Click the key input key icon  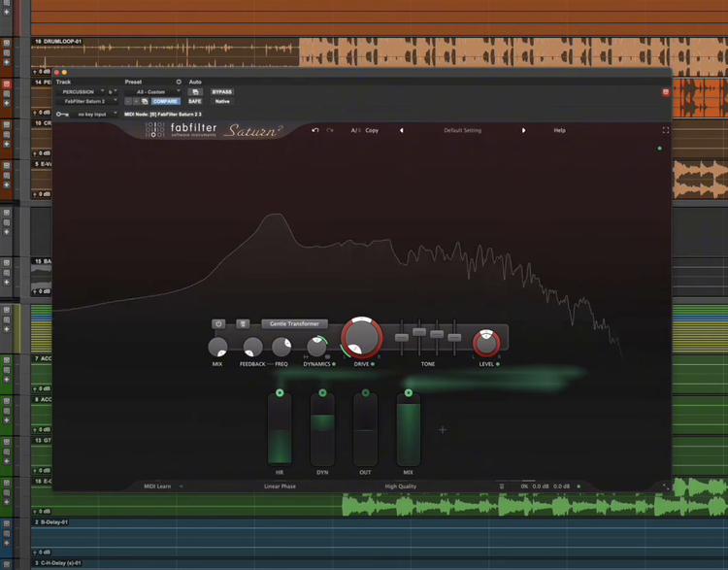[x=62, y=115]
